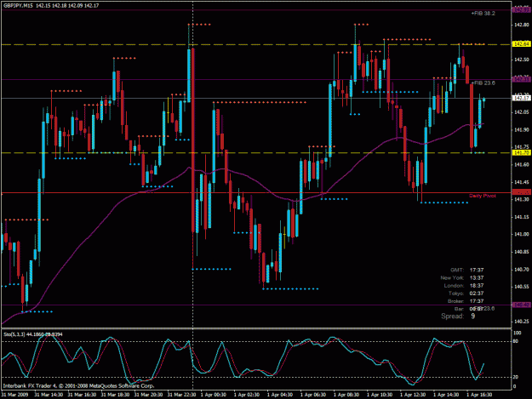Click the 141.30 price scale label
The height and width of the screenshot is (399, 532).
click(x=522, y=199)
